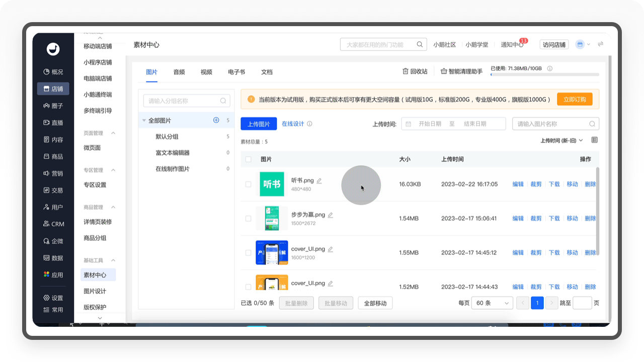The image size is (644, 362).
Task: Collapse the 页面管理 menu section
Action: (x=113, y=133)
